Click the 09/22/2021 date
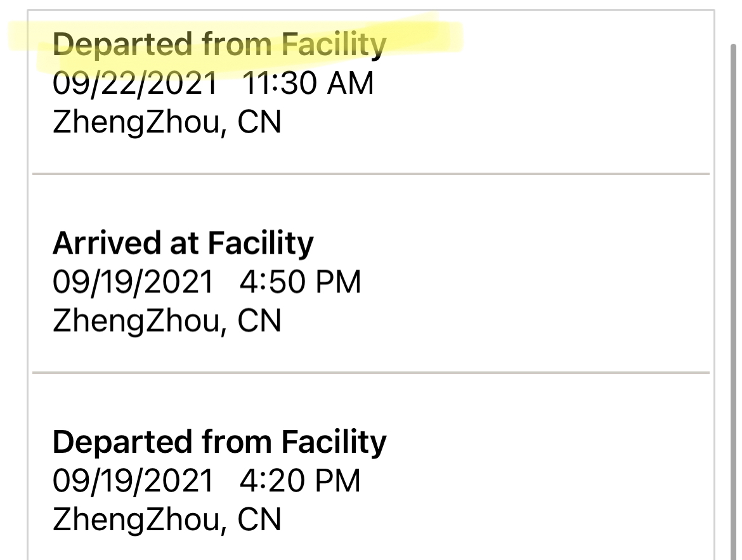This screenshot has height=560, width=742. [134, 84]
